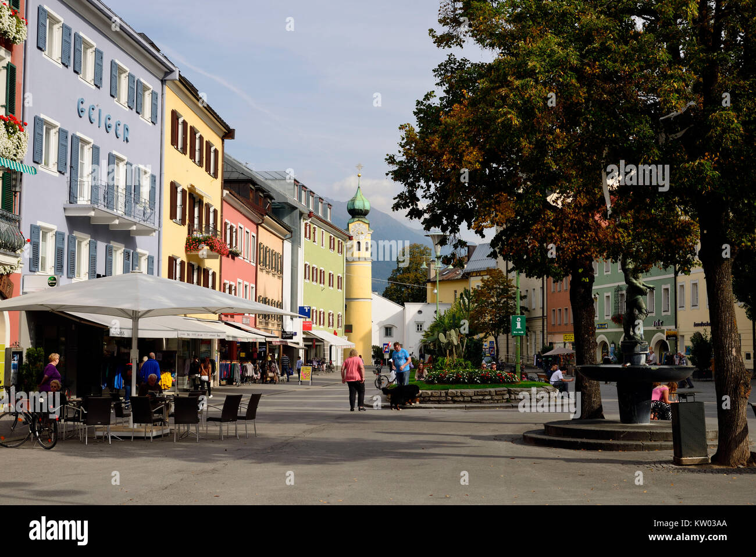Click the large white cafe umbrella
This screenshot has height=557, width=756.
(140, 297)
